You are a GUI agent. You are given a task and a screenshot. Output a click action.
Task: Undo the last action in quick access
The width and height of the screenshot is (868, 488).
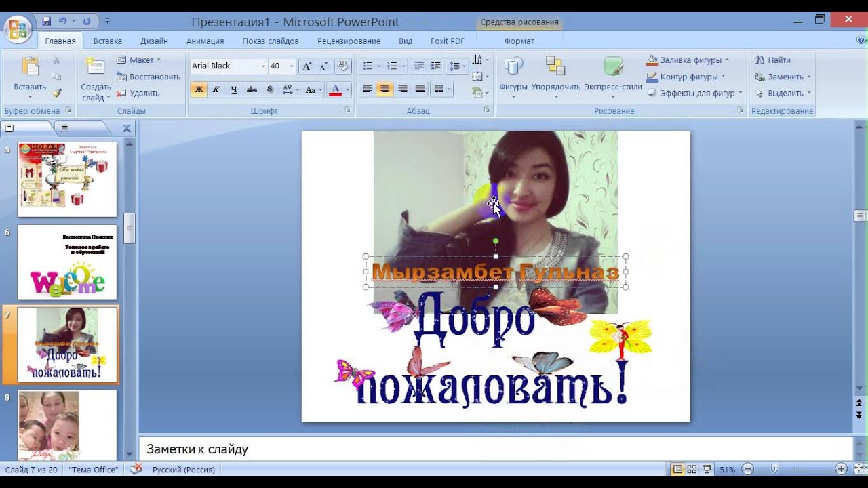(63, 22)
